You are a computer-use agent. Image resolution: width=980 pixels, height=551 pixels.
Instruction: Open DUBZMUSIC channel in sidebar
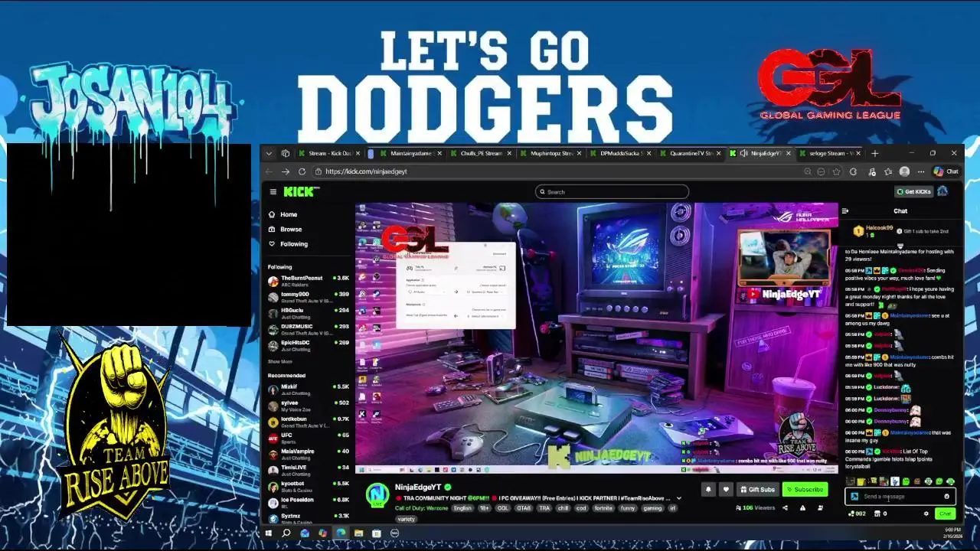coord(309,329)
